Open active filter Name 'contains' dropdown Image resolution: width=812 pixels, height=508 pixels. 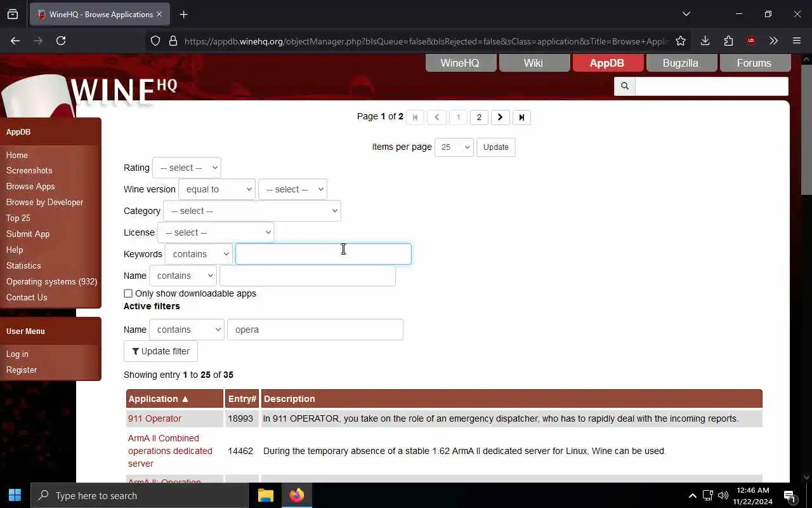[x=187, y=330]
